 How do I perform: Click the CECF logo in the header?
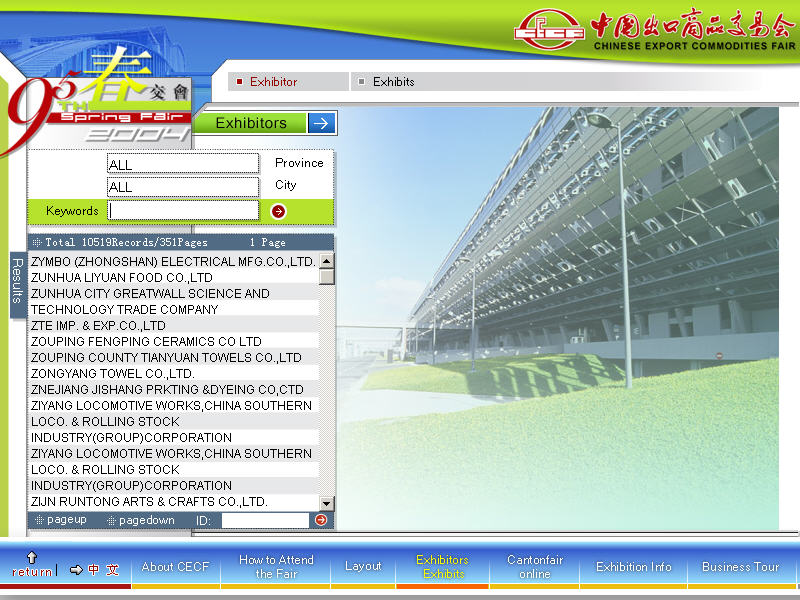549,29
